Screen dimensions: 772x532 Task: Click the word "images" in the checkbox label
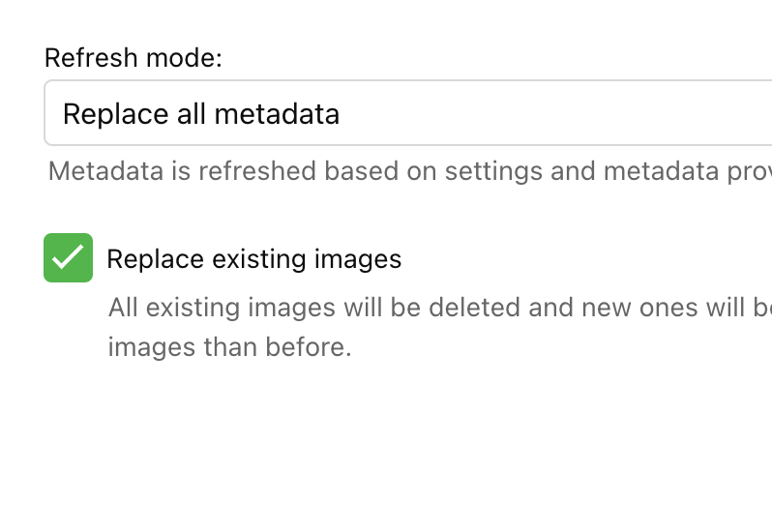coord(358,259)
